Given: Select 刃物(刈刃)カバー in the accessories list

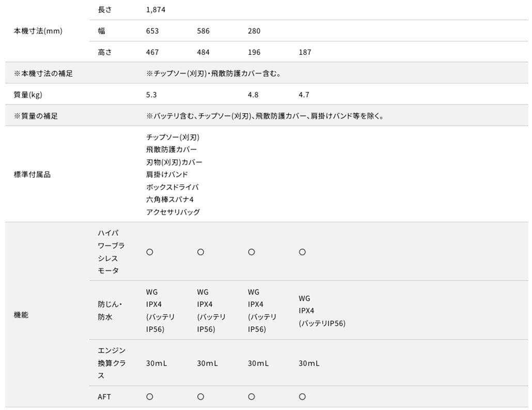Looking at the screenshot, I should (174, 162).
